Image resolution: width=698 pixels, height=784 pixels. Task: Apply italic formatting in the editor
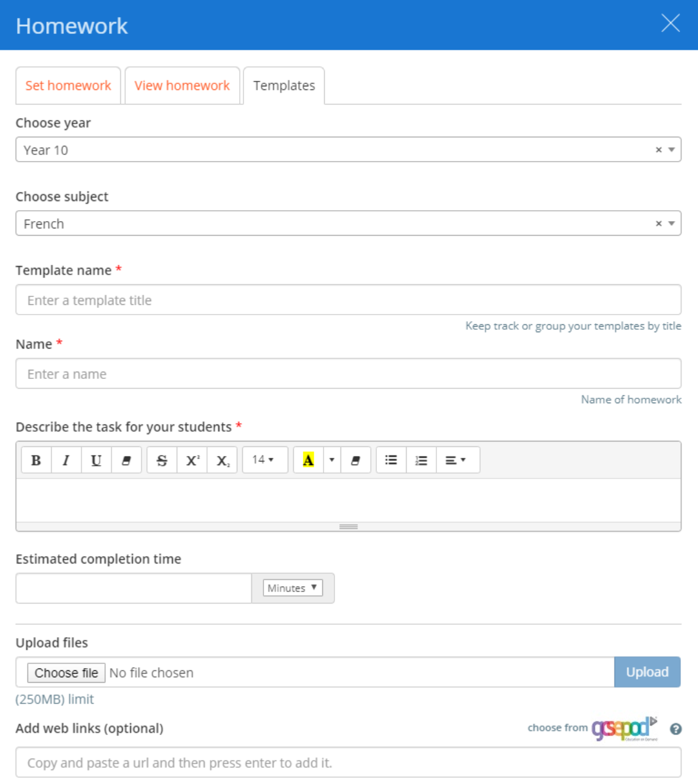coord(66,460)
